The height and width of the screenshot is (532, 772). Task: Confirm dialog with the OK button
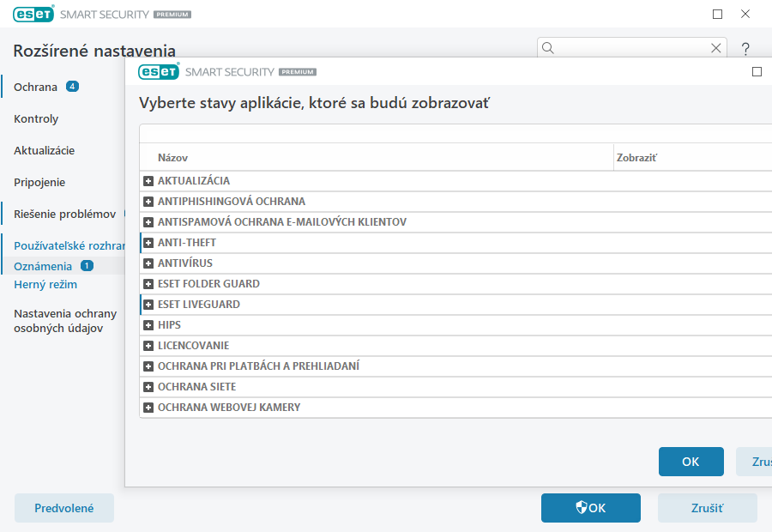pos(691,462)
